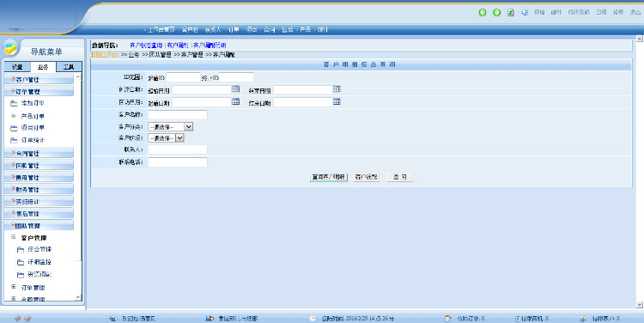Open 产品 in top menu bar
Image resolution: width=644 pixels, height=323 pixels.
pos(305,29)
